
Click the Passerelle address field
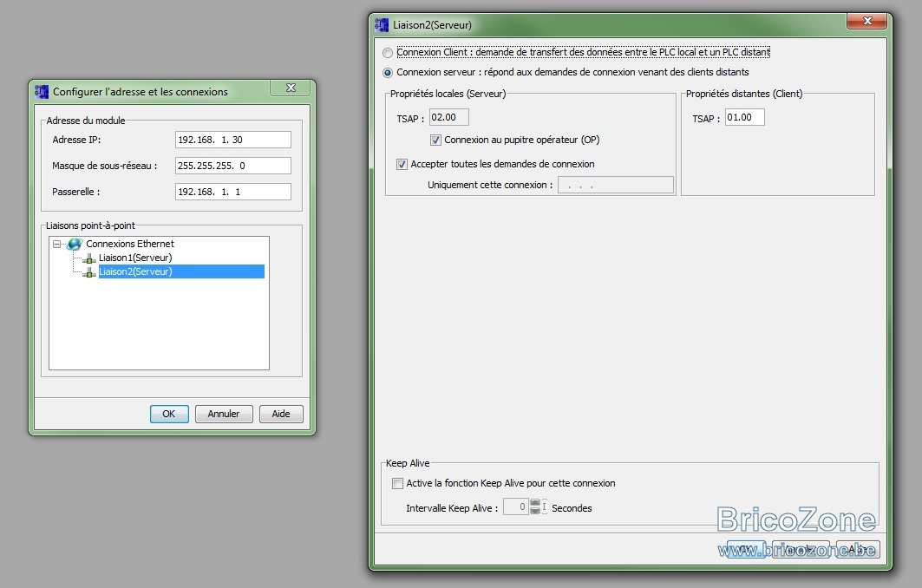(x=232, y=192)
